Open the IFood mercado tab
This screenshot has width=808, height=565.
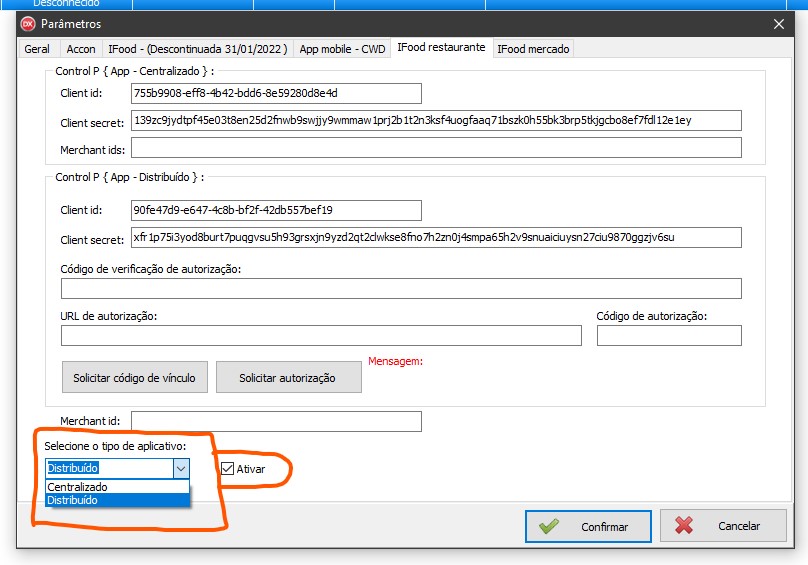pos(533,49)
